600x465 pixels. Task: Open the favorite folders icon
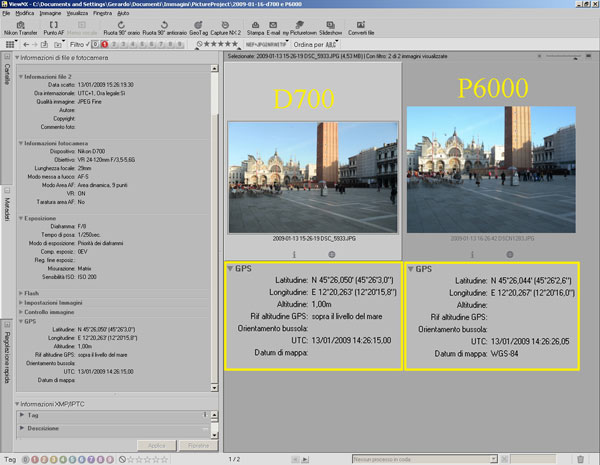(x=58, y=44)
